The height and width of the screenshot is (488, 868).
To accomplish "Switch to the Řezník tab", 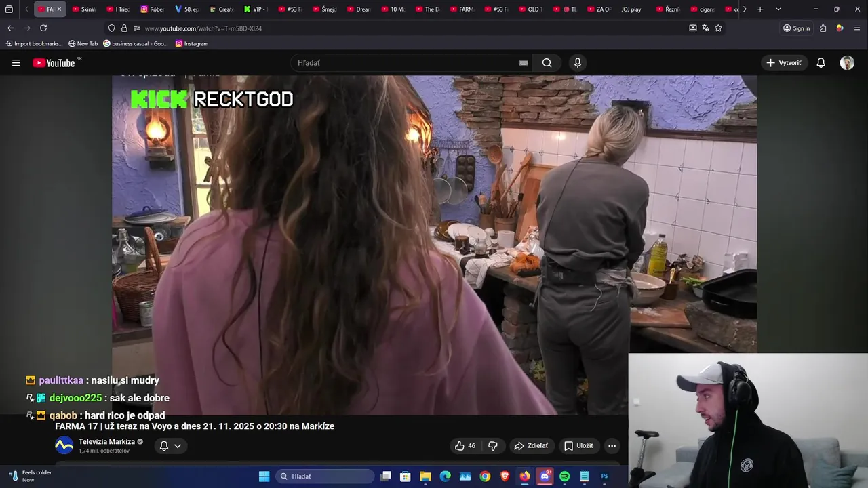I will 668,9.
